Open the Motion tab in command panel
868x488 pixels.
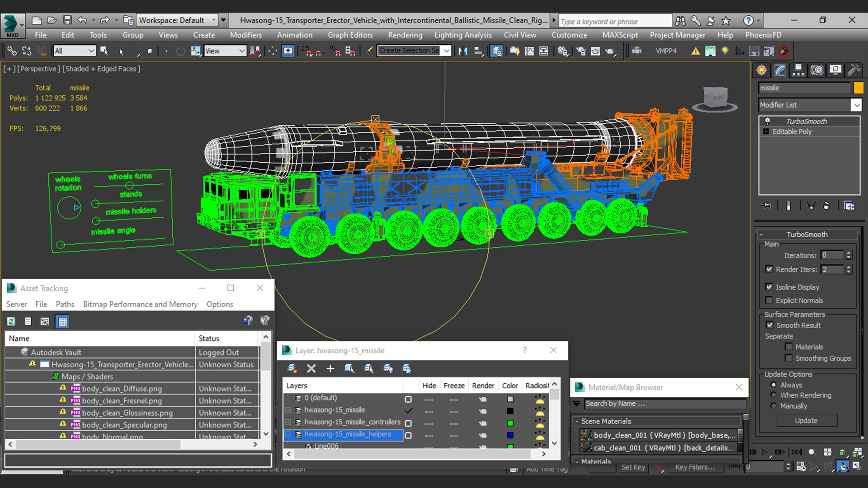pos(817,70)
